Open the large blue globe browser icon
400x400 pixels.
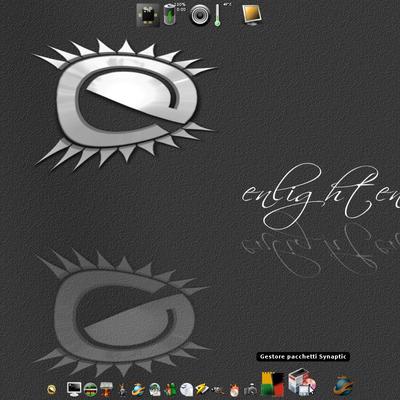pyautogui.click(x=343, y=385)
